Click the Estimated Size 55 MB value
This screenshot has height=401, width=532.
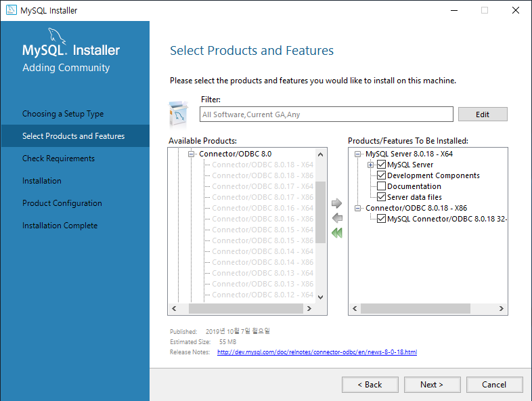[227, 342]
